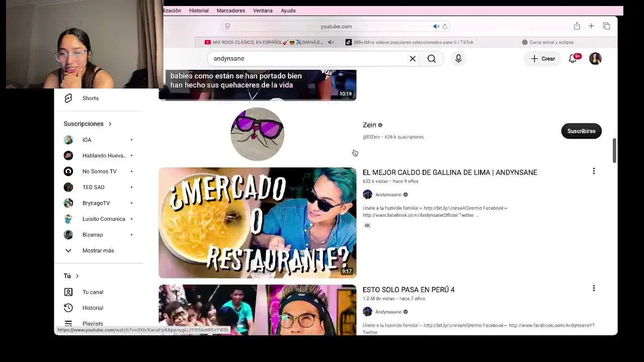Click the youtube.com address field

coord(336,27)
